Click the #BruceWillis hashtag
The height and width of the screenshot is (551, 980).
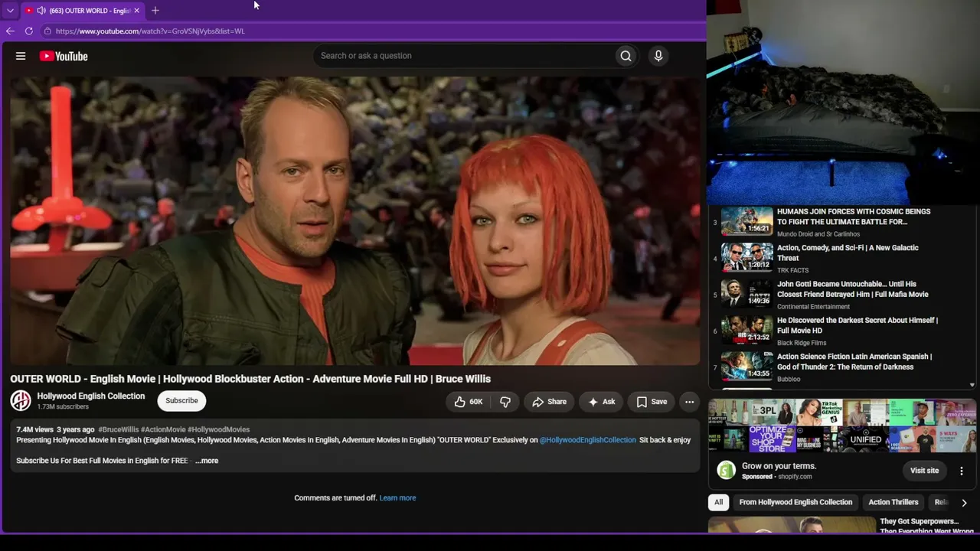118,429
